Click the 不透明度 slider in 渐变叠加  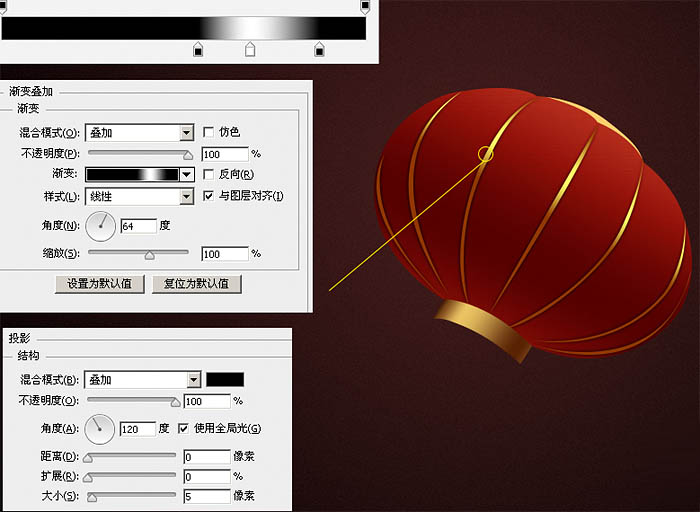coord(140,154)
